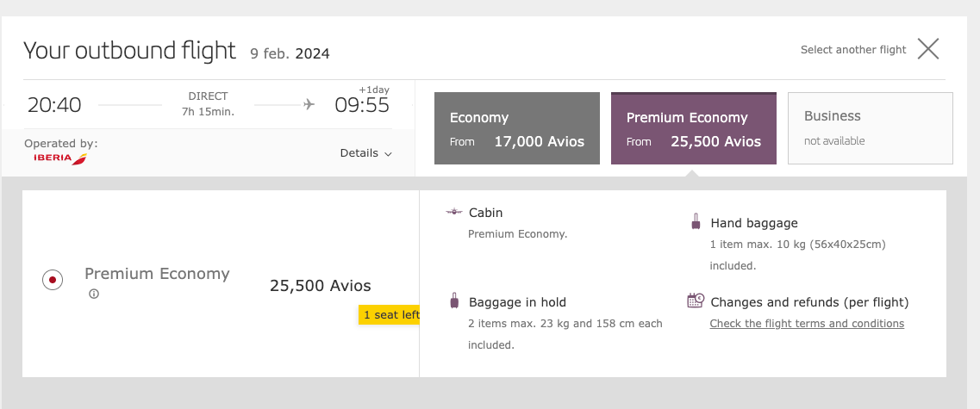
Task: Expand flight Details dropdown
Action: coord(366,153)
